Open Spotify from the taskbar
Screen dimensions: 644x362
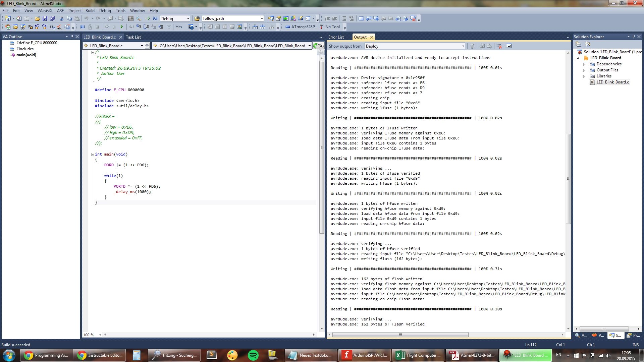(x=253, y=355)
